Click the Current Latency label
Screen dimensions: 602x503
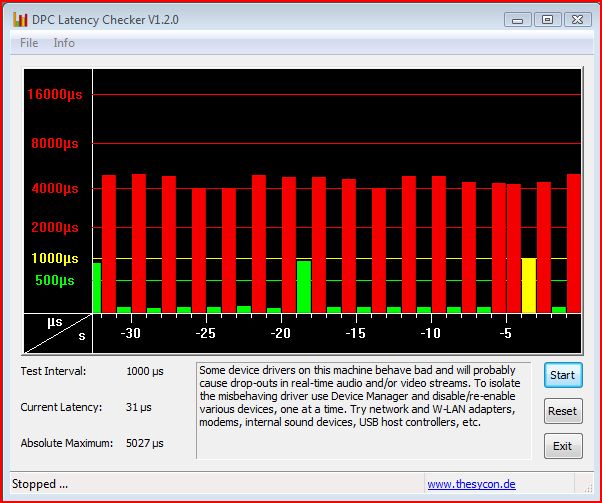pos(61,407)
